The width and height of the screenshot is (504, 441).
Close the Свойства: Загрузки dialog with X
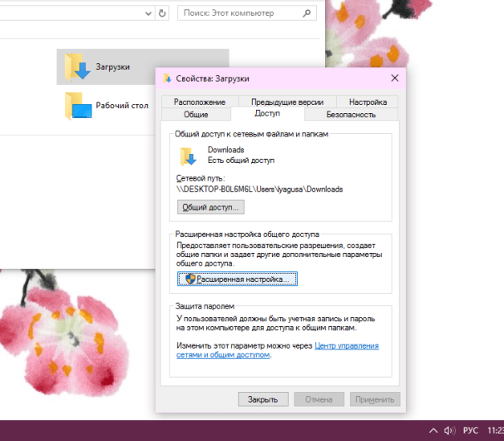[x=395, y=78]
